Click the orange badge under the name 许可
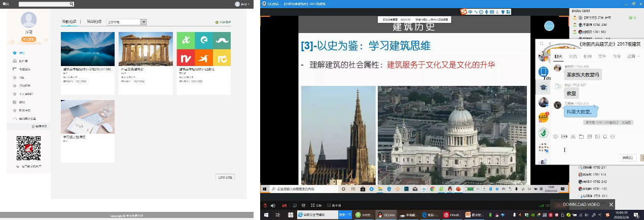Image resolution: width=644 pixels, height=220 pixels. [28, 39]
